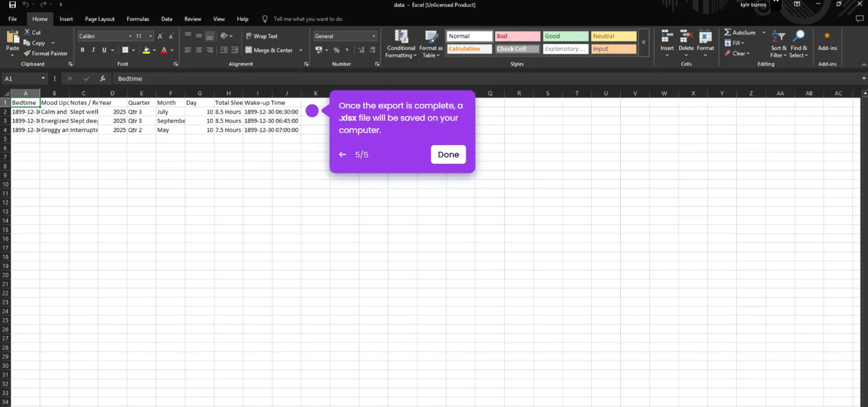
Task: Expand the Merge & Center options arrow
Action: (301, 50)
